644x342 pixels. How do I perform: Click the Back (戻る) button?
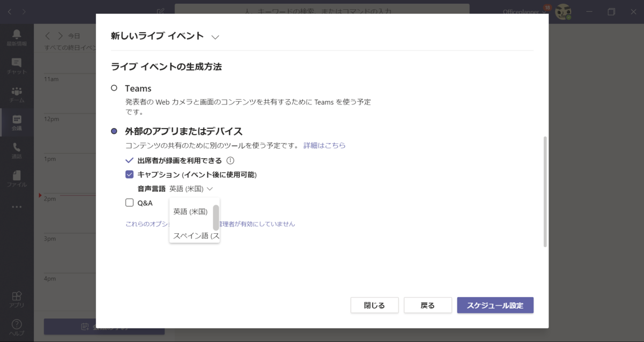(x=428, y=305)
